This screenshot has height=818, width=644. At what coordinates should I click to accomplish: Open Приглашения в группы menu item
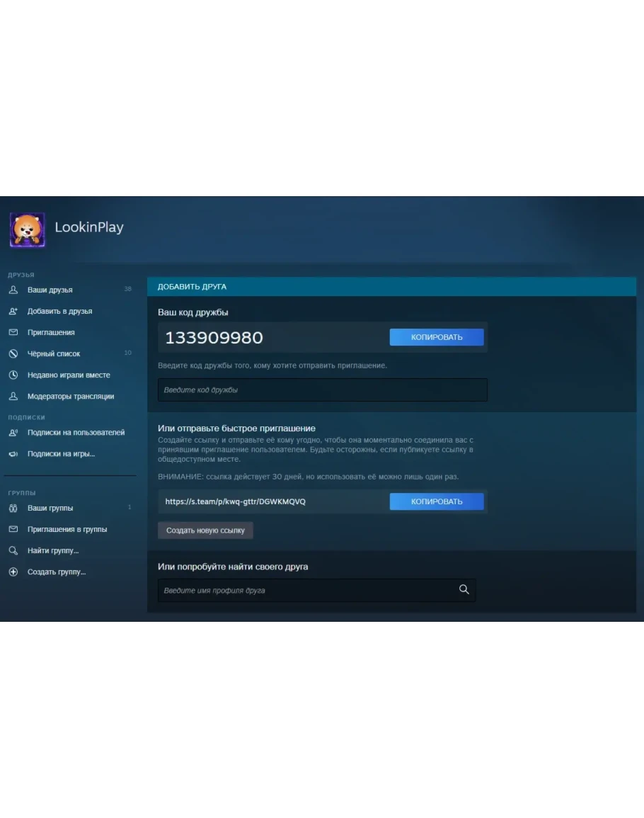click(67, 529)
